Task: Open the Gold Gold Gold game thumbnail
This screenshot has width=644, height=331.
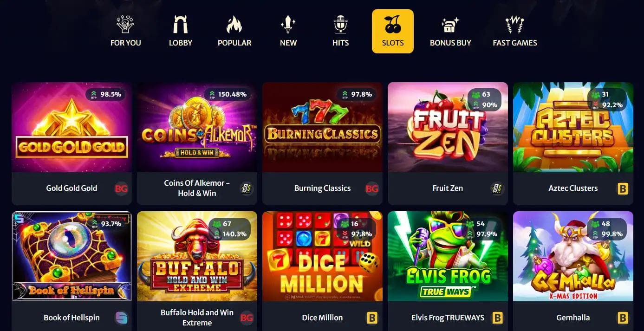Action: click(72, 127)
